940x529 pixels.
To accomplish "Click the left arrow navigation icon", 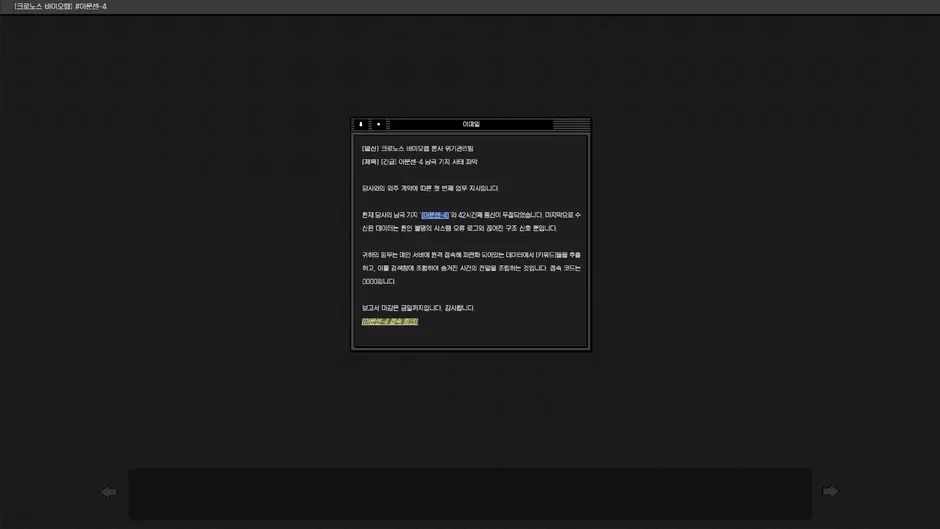I will [x=109, y=492].
